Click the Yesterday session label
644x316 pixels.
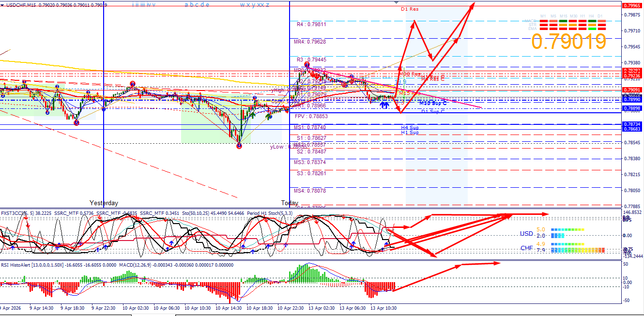104,203
